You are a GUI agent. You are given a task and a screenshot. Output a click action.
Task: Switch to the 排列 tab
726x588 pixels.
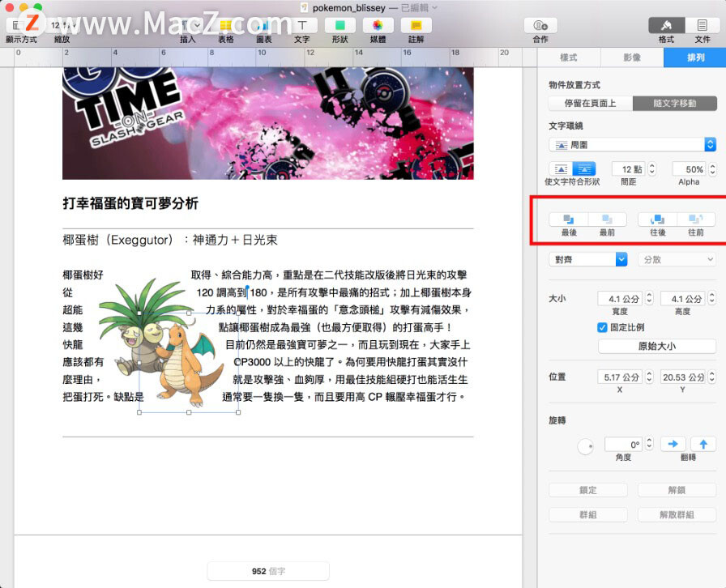(695, 58)
